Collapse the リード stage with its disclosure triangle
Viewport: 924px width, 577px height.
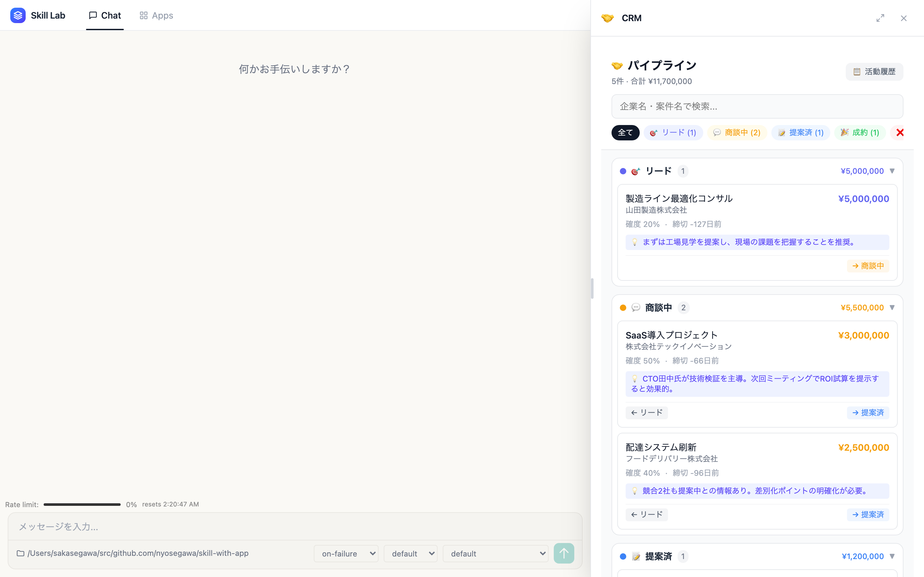pos(892,171)
